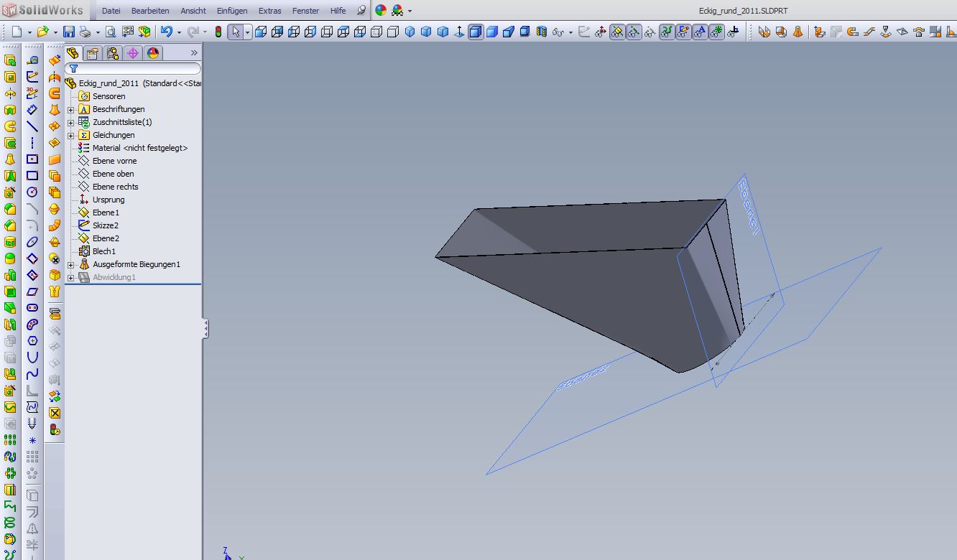Click the Print icon
The image size is (957, 560).
[85, 32]
